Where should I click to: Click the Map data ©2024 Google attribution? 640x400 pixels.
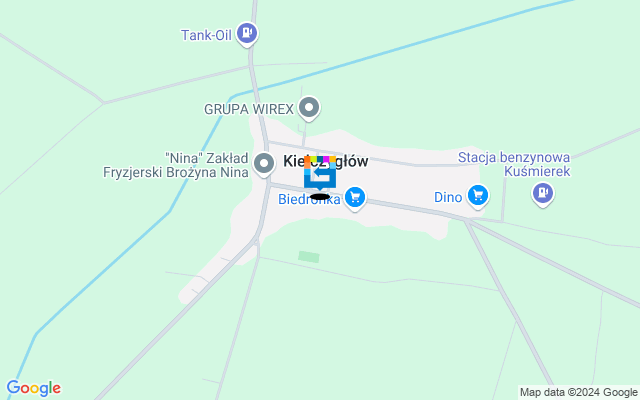click(578, 392)
